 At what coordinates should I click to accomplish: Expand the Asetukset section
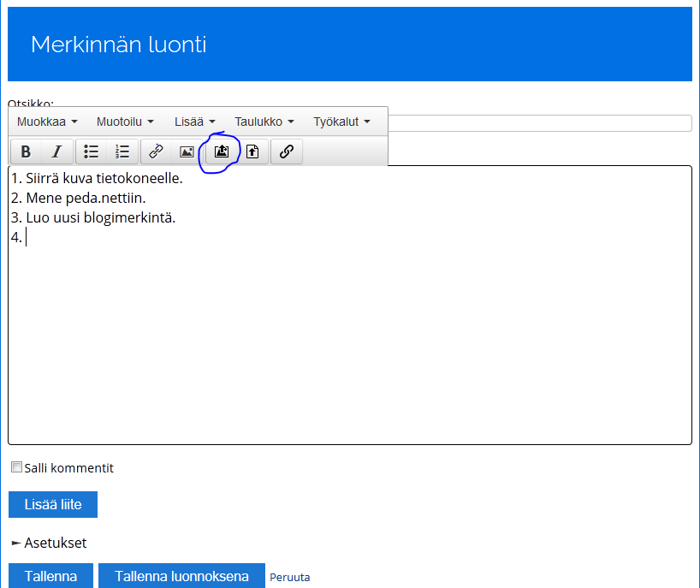tap(49, 543)
